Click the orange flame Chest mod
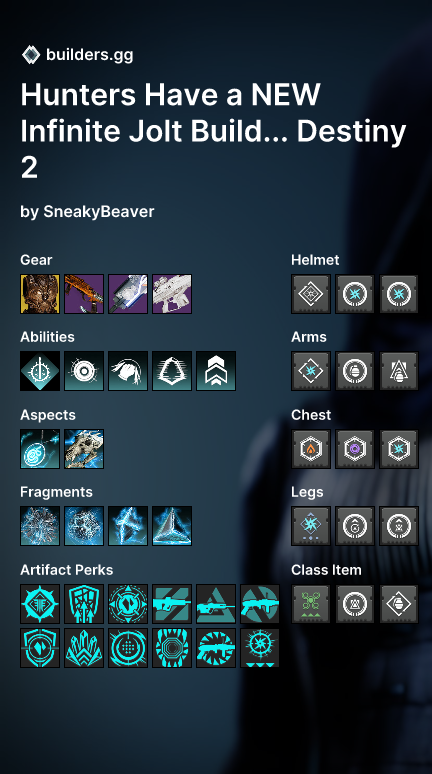This screenshot has height=774, width=432. [311, 449]
